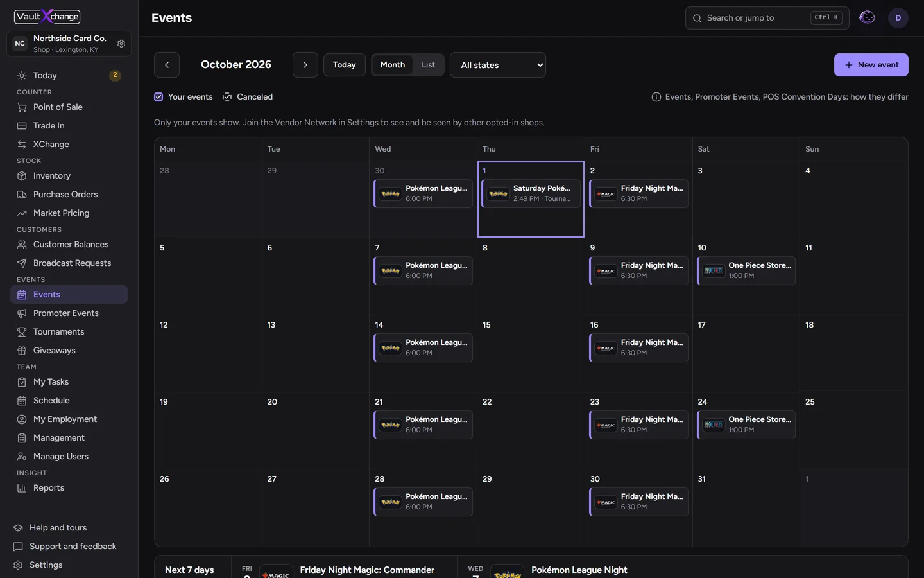The width and height of the screenshot is (924, 578).
Task: Click the Manage Users icon
Action: point(22,456)
